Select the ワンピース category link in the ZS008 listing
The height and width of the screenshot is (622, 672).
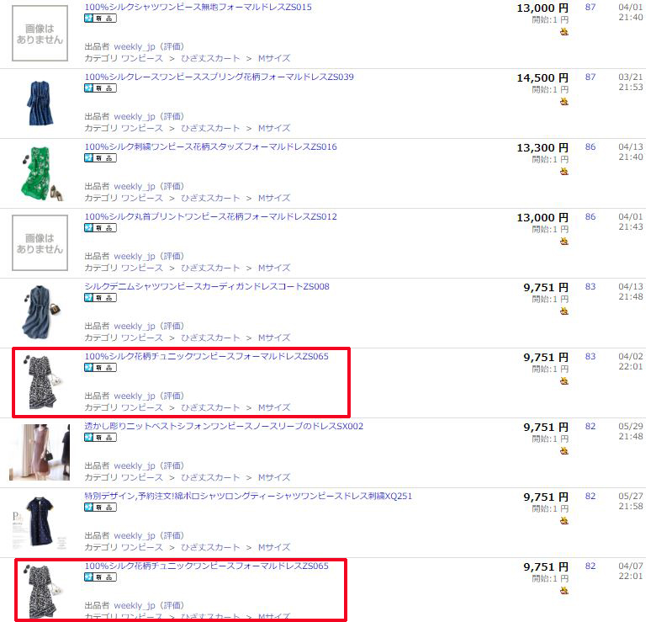coord(142,338)
